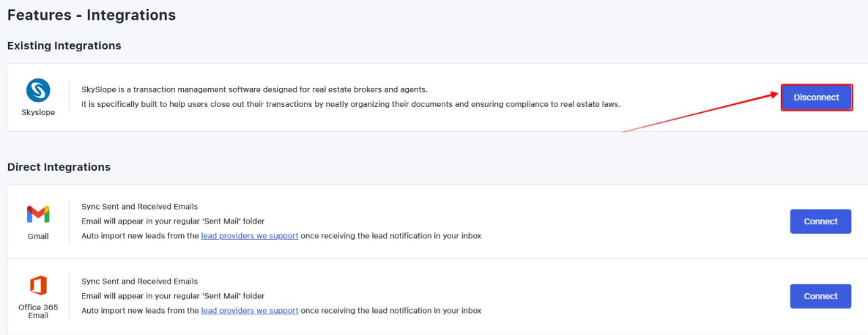This screenshot has height=335, width=868.
Task: Connect the Gmail integration
Action: pyautogui.click(x=820, y=221)
